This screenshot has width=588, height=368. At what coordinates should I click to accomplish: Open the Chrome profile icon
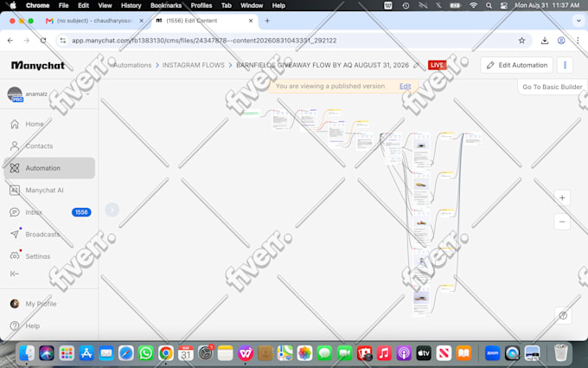click(561, 41)
